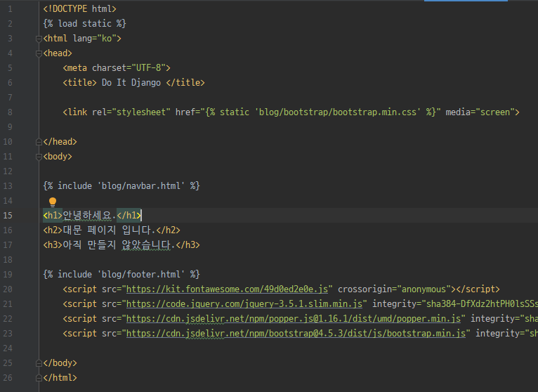The image size is (538, 392).
Task: Click line number 8 in the gutter
Action: (10, 112)
